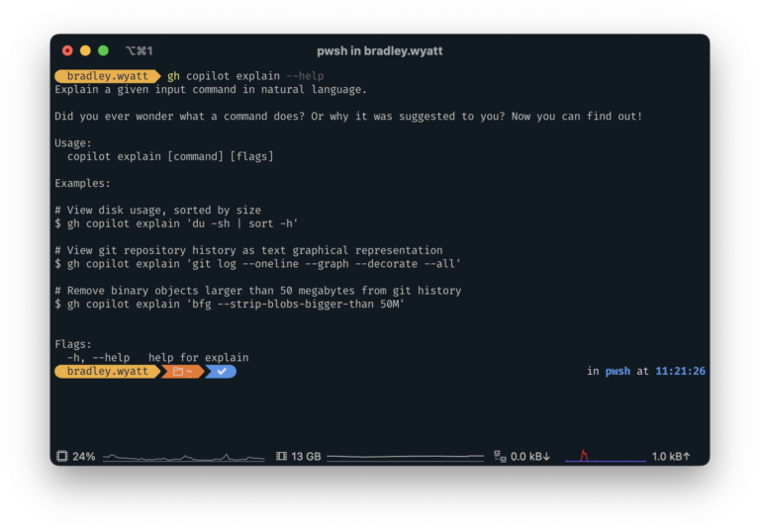Click the 11:21:26 timestamp

coord(680,371)
